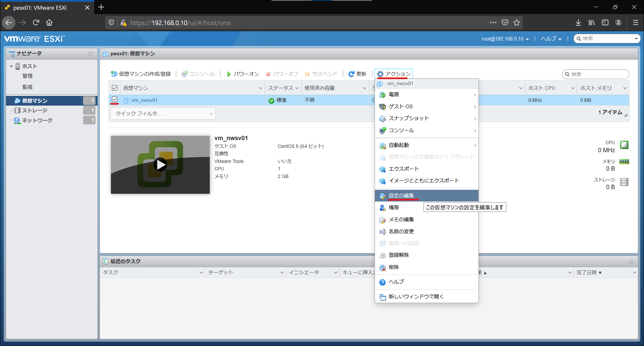
Task: Select 管理 under ホスト in navigator
Action: click(27, 76)
